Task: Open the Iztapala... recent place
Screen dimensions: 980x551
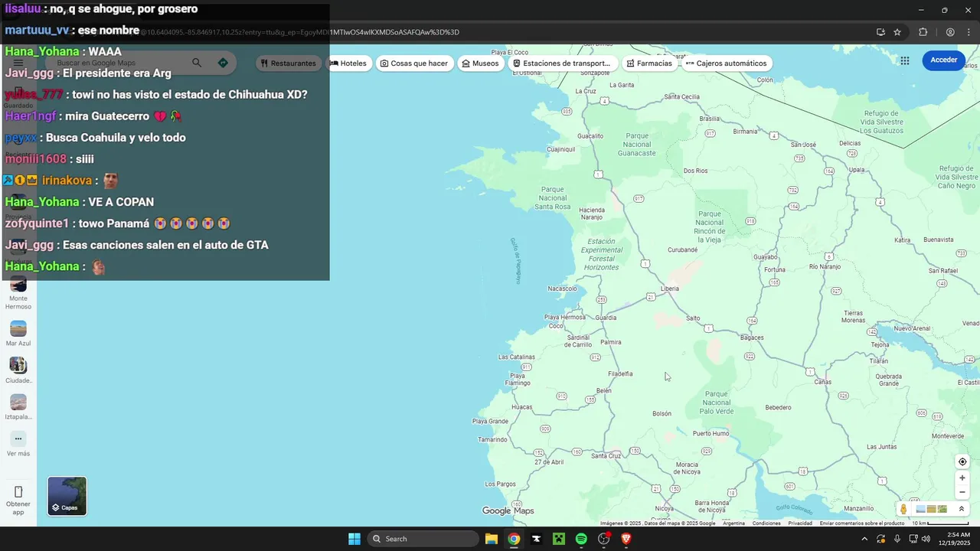Action: click(x=18, y=407)
